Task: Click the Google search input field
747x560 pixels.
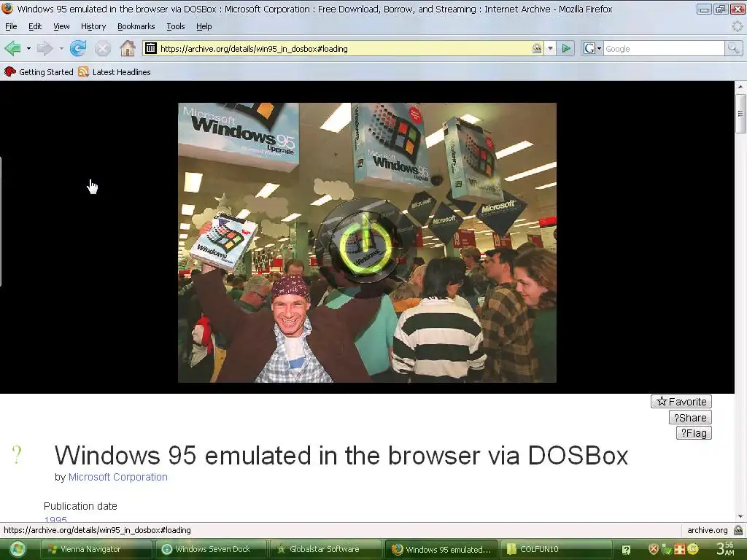Action: 664,49
